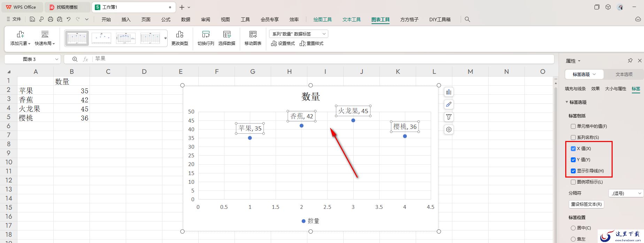Click the user avatar icon at top right
The width and height of the screenshot is (644, 243).
[620, 7]
